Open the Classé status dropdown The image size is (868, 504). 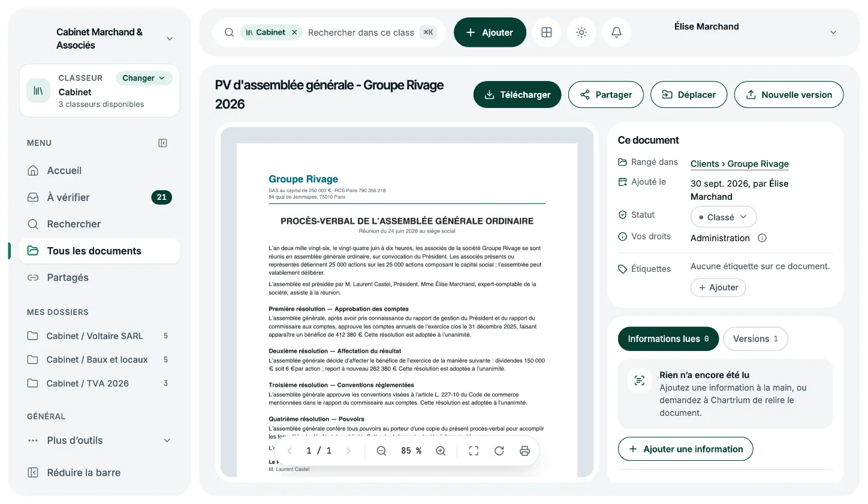(724, 217)
